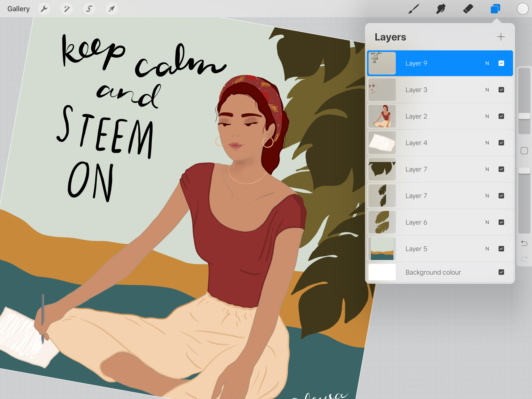Select the Layer 9 thumbnail with lettering
This screenshot has height=399, width=532.
(x=382, y=63)
